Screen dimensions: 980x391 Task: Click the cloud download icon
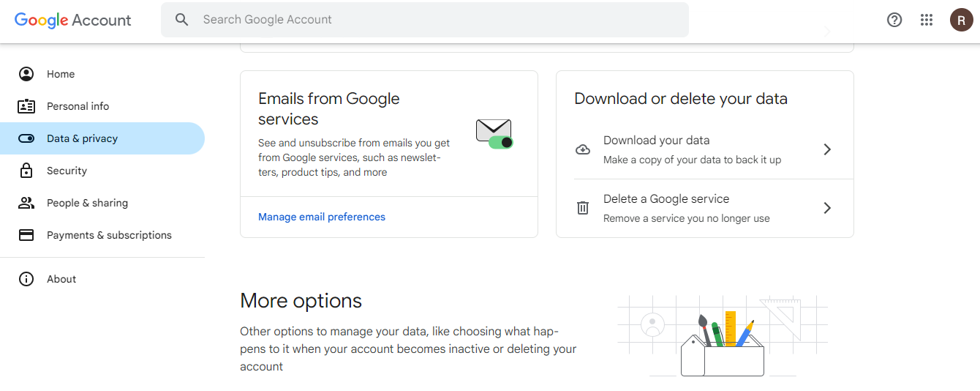click(x=583, y=149)
